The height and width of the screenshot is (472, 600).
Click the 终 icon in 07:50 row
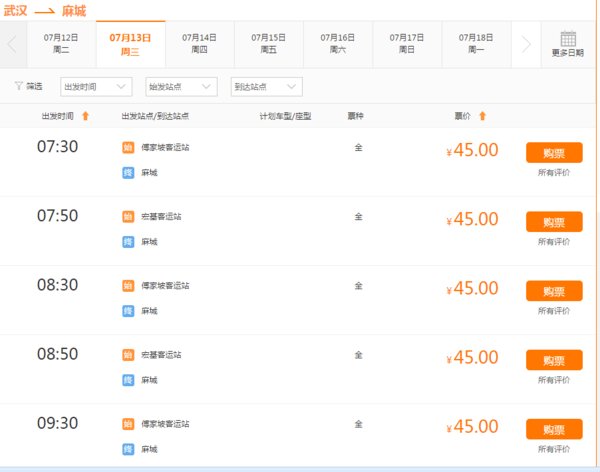(128, 242)
